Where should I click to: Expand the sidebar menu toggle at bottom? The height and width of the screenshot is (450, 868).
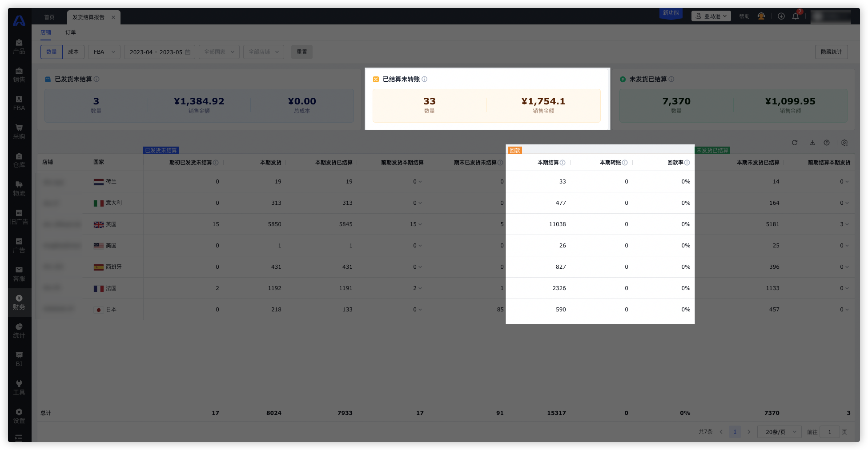tap(19, 438)
